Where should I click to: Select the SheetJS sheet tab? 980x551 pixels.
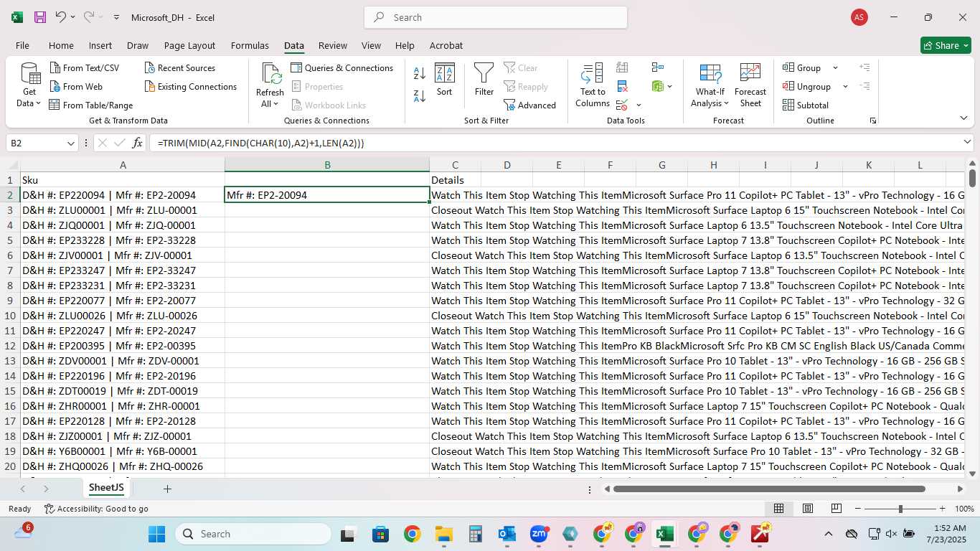click(x=106, y=488)
